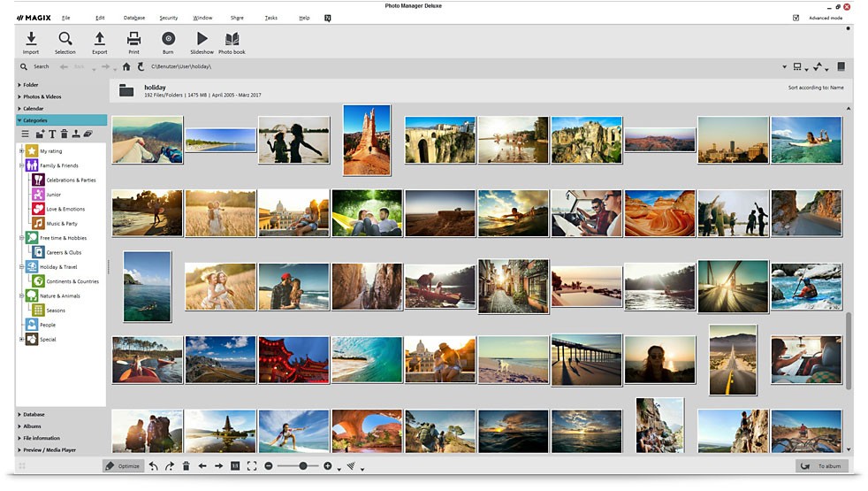Viewport: 868px width, 491px height.
Task: Click the trash icon in bottom toolbar
Action: [x=186, y=465]
